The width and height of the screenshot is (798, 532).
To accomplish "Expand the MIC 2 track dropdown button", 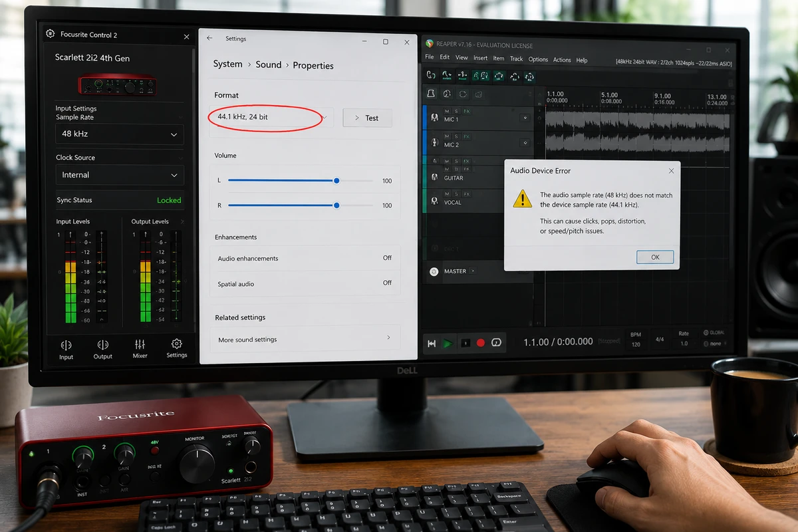I will 525,142.
